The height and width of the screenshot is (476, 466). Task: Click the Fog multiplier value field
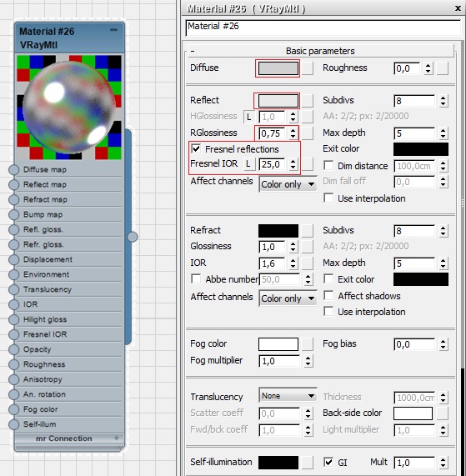point(279,361)
